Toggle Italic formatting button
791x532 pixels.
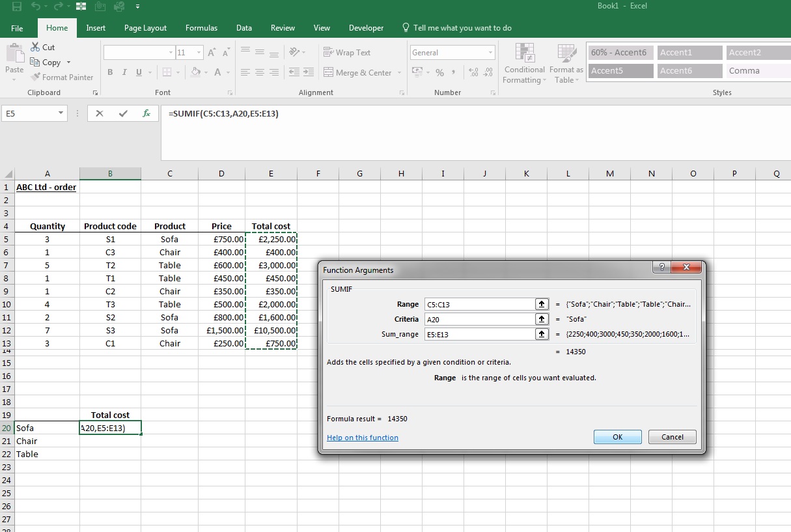(x=124, y=72)
